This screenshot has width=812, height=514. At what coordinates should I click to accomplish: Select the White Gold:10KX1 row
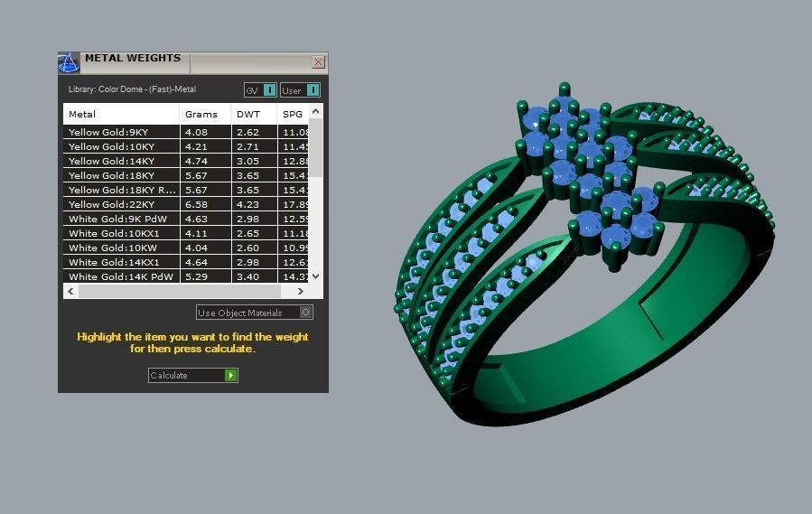coord(186,234)
